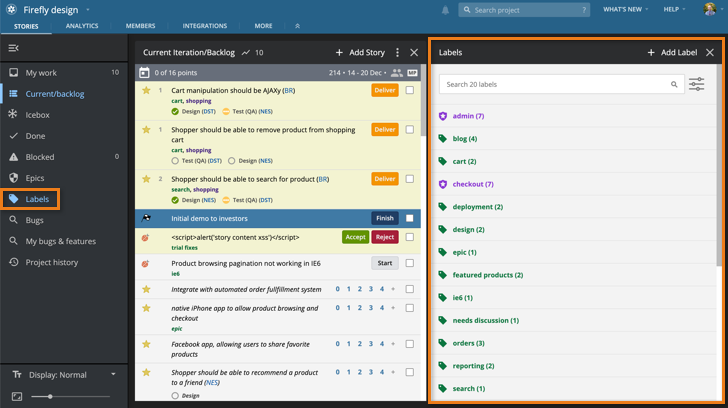728x408 pixels.
Task: Close the Labels panel
Action: coord(710,52)
